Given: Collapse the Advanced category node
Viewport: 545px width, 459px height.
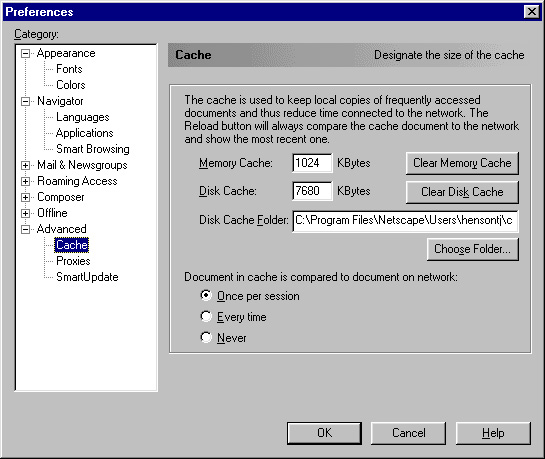Looking at the screenshot, I should 25,229.
